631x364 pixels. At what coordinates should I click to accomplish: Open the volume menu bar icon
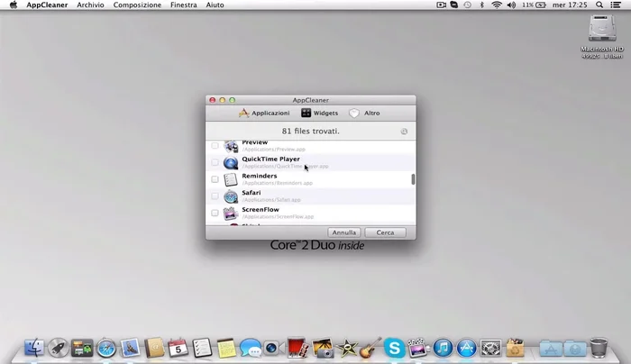(x=511, y=5)
